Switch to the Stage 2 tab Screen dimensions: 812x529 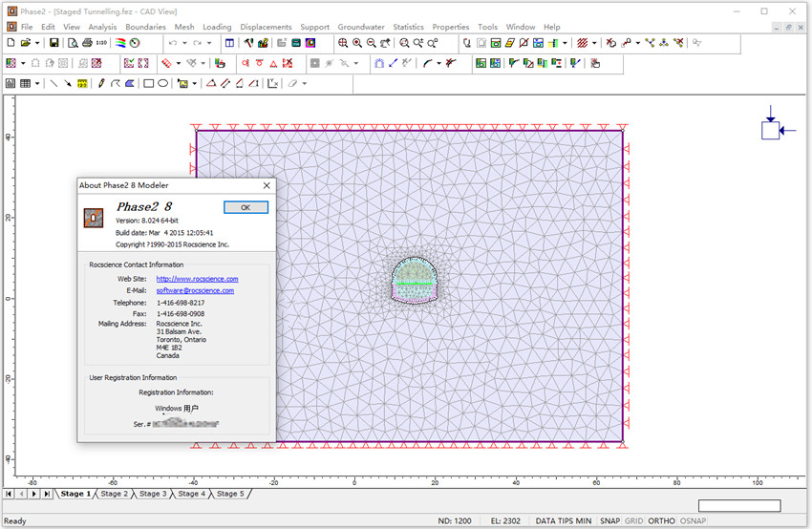[114, 494]
